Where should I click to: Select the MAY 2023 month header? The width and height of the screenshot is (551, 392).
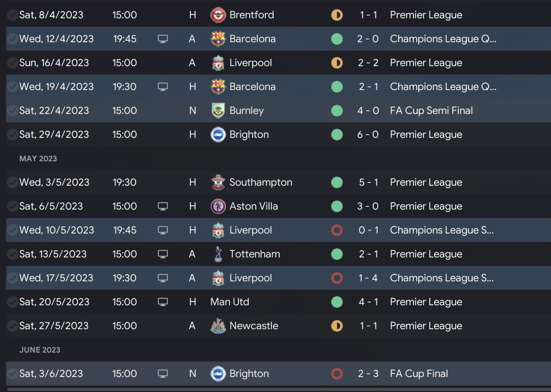pos(38,158)
